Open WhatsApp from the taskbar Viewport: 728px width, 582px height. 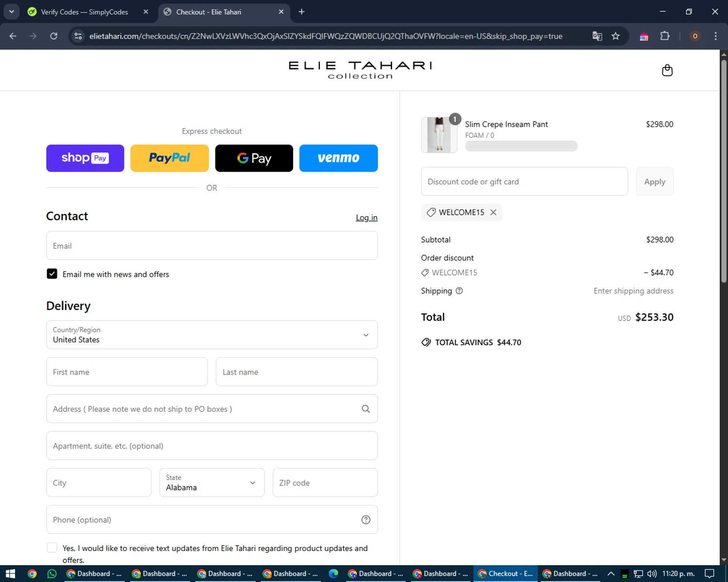52,574
